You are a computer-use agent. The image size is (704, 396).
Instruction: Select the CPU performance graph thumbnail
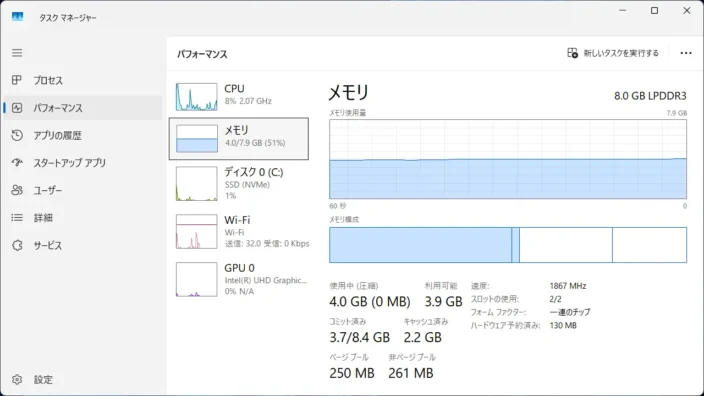(197, 97)
